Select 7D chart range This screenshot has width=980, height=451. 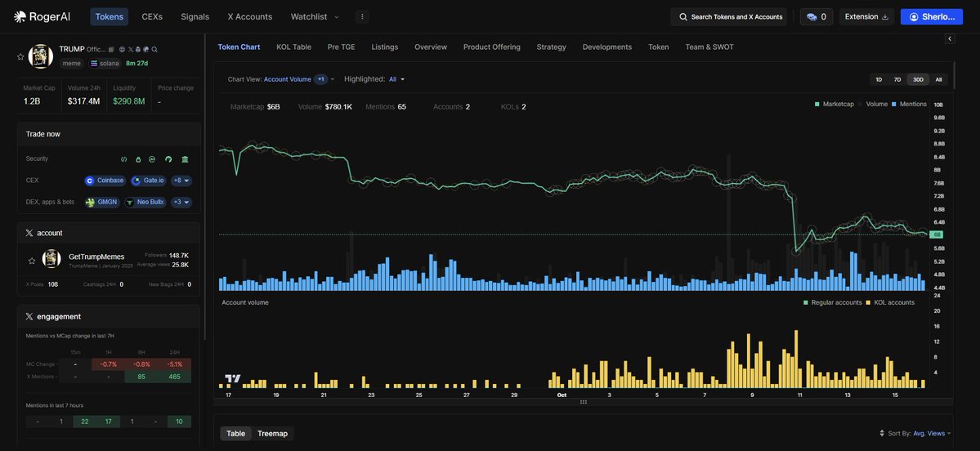click(897, 79)
